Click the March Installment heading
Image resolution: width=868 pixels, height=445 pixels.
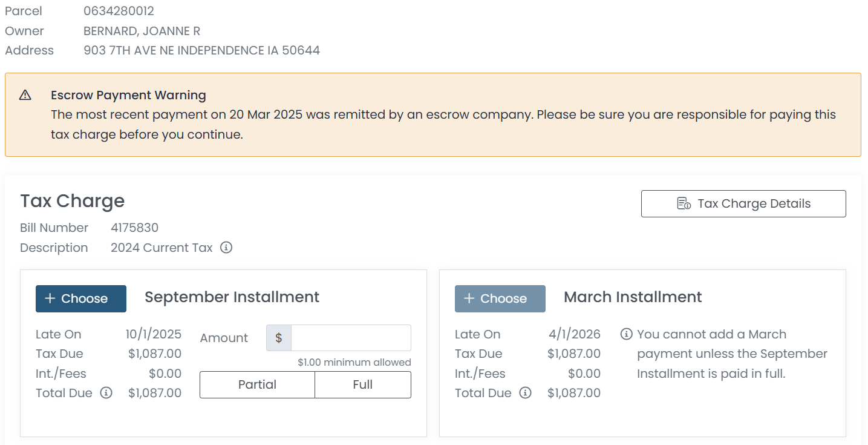[x=633, y=297]
